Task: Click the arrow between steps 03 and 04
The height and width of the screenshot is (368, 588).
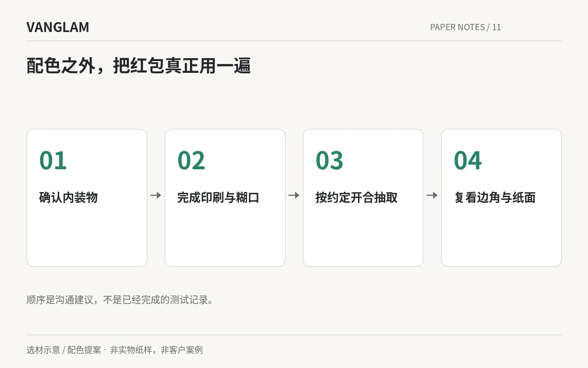Action: pos(432,195)
